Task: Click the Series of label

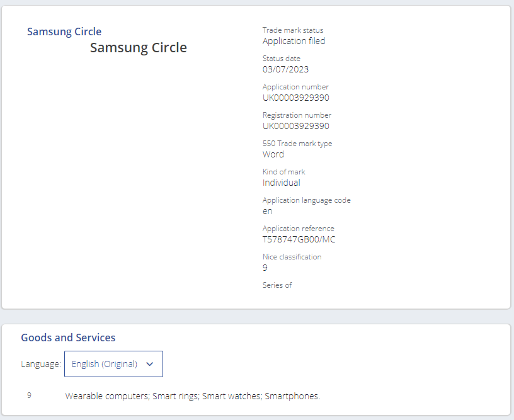Action: click(277, 285)
